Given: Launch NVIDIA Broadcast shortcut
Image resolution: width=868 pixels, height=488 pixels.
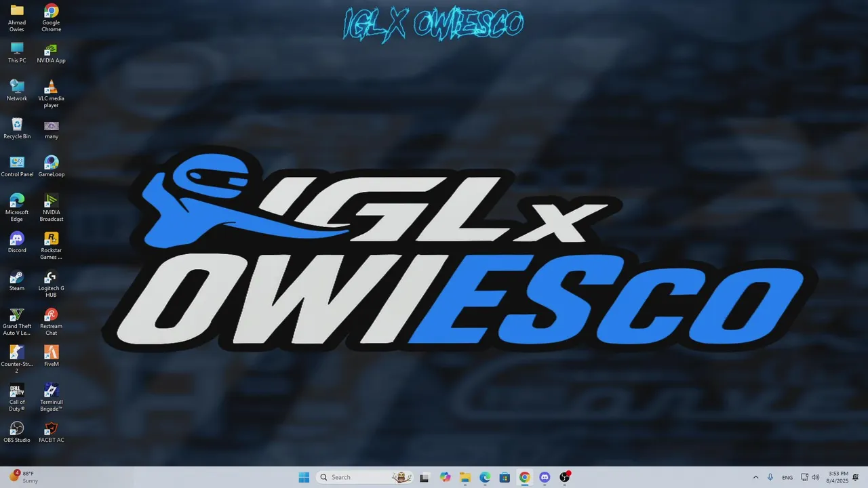Looking at the screenshot, I should pos(51,207).
